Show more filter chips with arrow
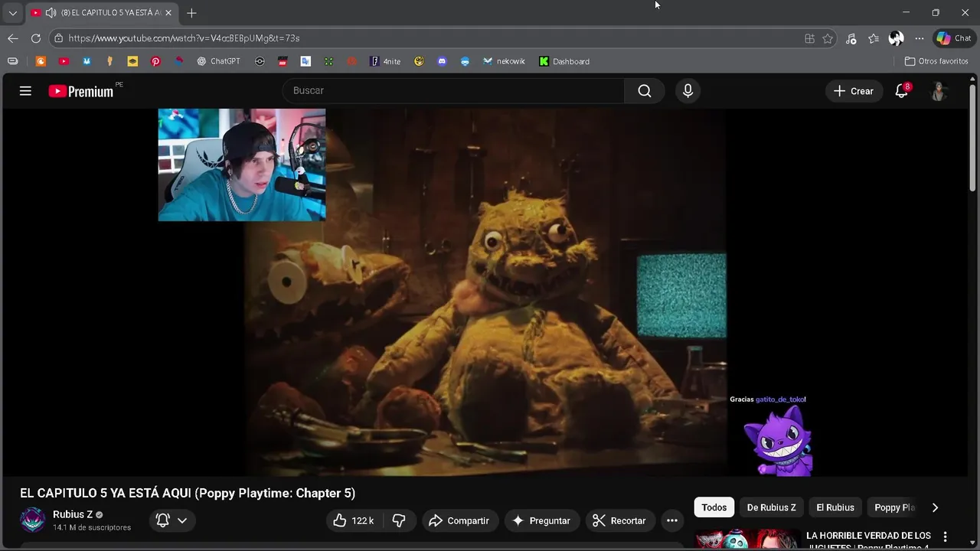The width and height of the screenshot is (980, 551). pos(935,507)
